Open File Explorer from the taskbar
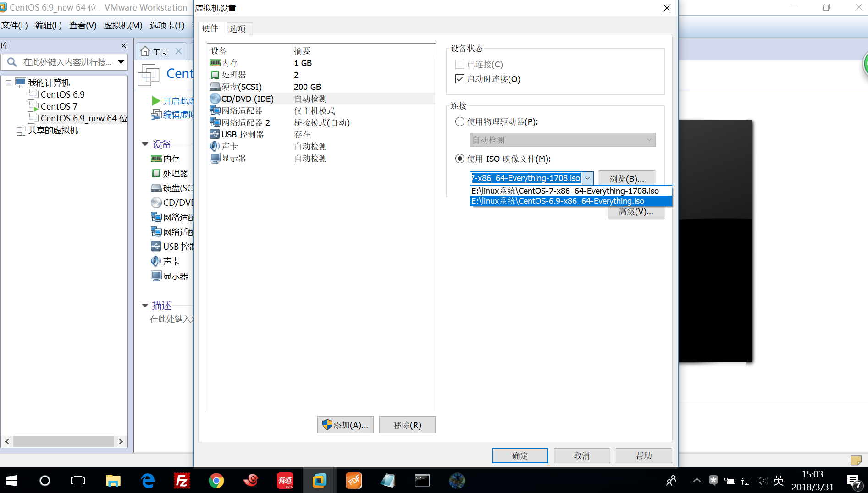Viewport: 868px width, 493px height. click(x=113, y=480)
